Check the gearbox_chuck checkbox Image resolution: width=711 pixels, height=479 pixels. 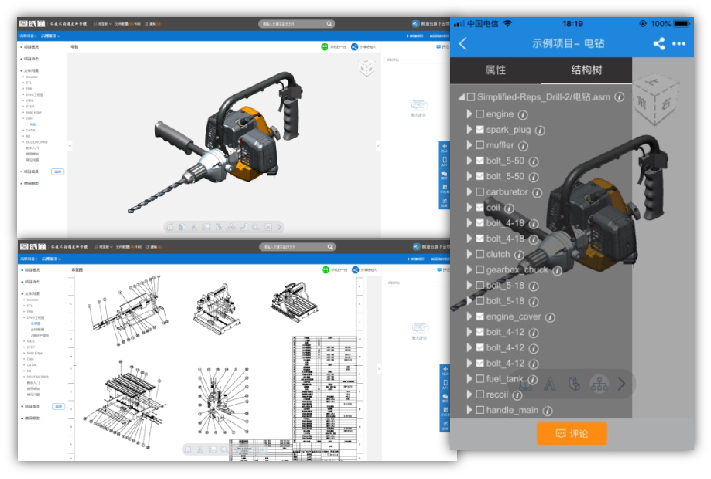pos(480,270)
